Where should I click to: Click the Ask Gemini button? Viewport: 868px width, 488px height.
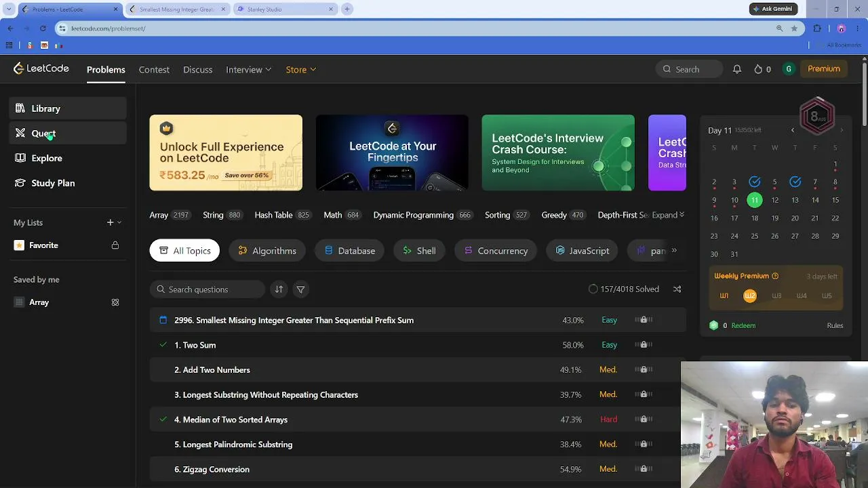tap(773, 9)
